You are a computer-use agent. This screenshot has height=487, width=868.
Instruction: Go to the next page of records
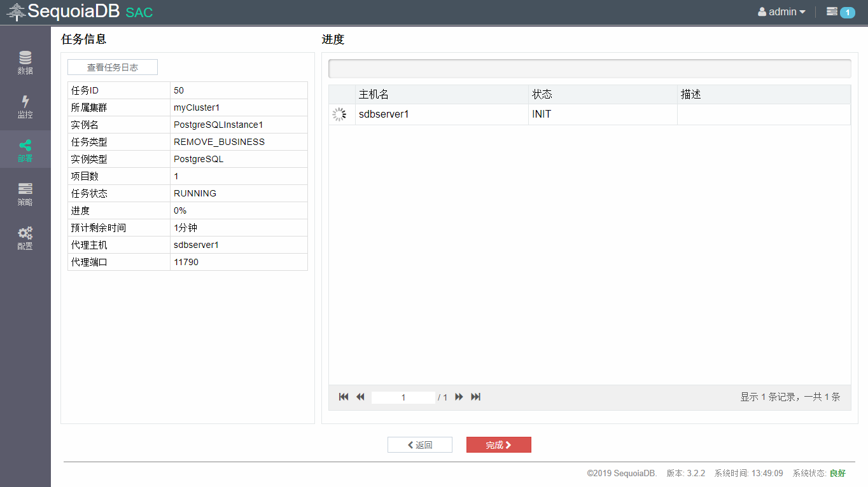click(459, 397)
